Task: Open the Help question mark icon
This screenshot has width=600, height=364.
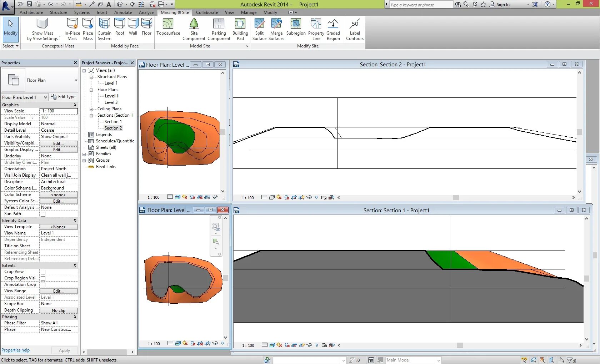Action: point(547,4)
